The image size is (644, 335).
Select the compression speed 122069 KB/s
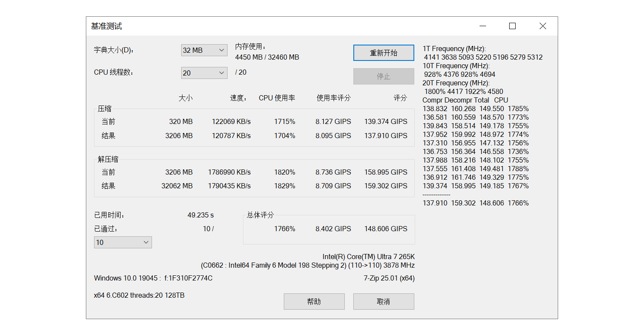(231, 122)
